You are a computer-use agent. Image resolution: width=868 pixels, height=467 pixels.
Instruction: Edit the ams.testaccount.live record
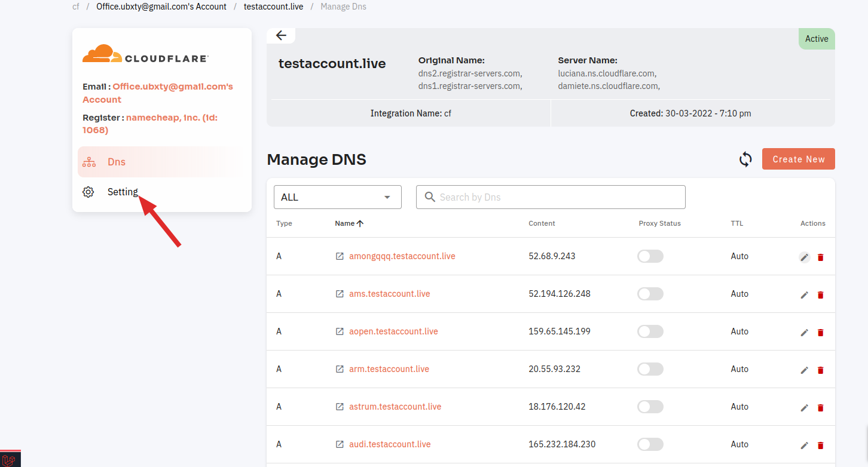(x=805, y=295)
